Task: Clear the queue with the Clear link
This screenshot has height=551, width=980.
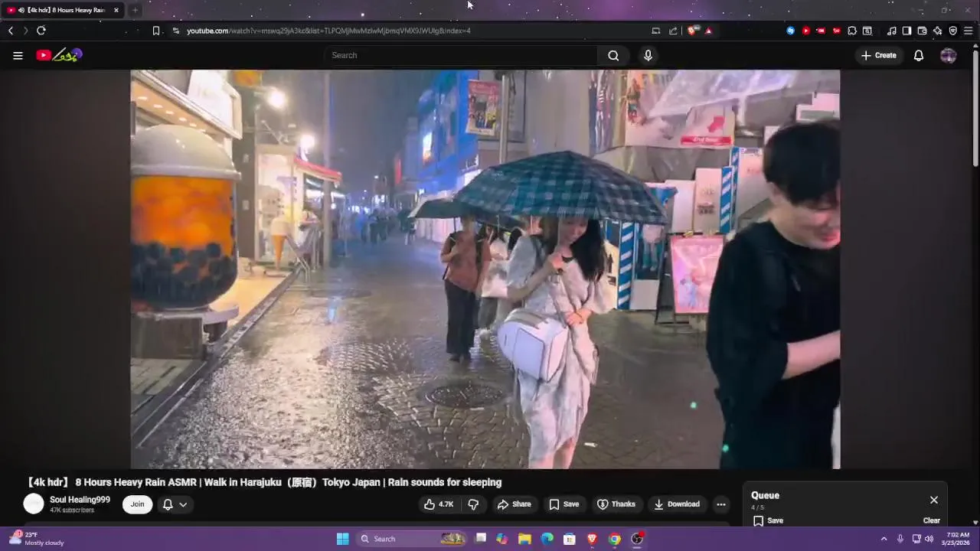Action: pos(932,520)
